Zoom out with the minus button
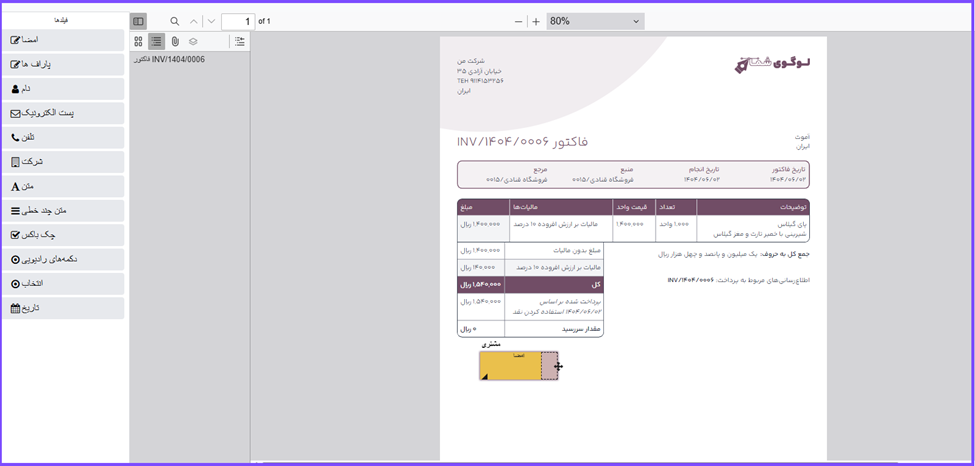This screenshot has width=975, height=466. coord(518,21)
